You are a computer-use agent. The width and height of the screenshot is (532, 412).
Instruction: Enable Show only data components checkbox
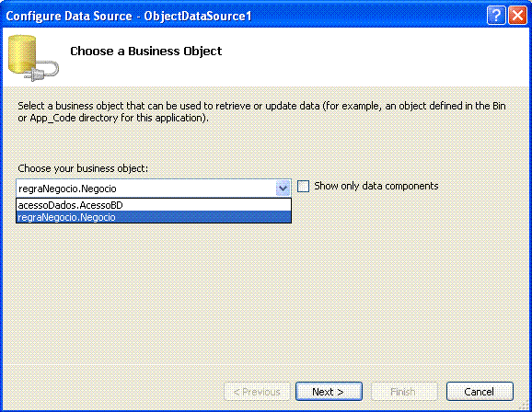pyautogui.click(x=303, y=186)
